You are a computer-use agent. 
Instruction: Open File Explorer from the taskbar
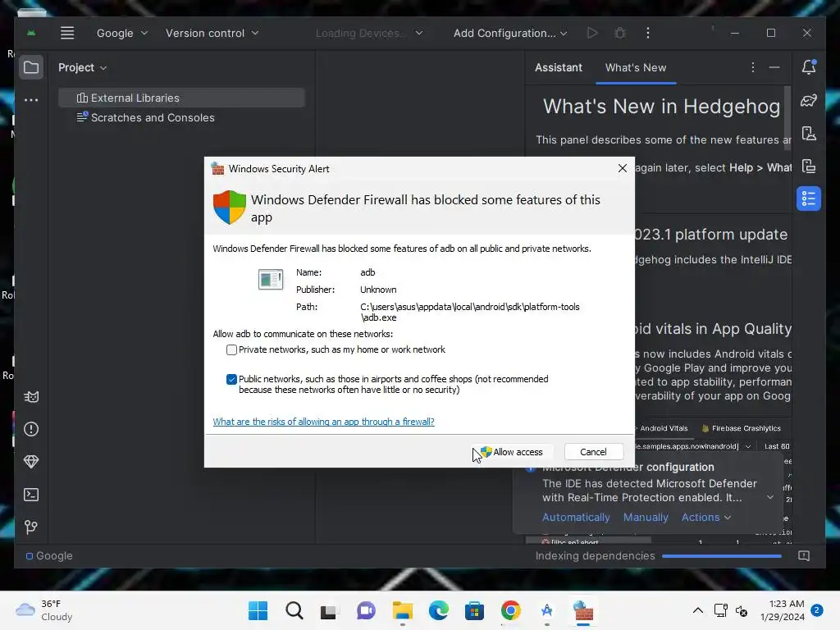[x=402, y=610]
